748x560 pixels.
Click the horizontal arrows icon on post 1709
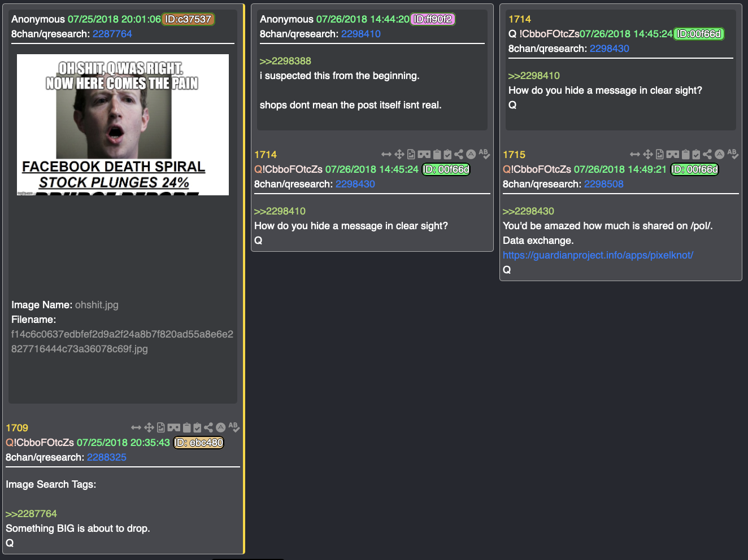136,427
